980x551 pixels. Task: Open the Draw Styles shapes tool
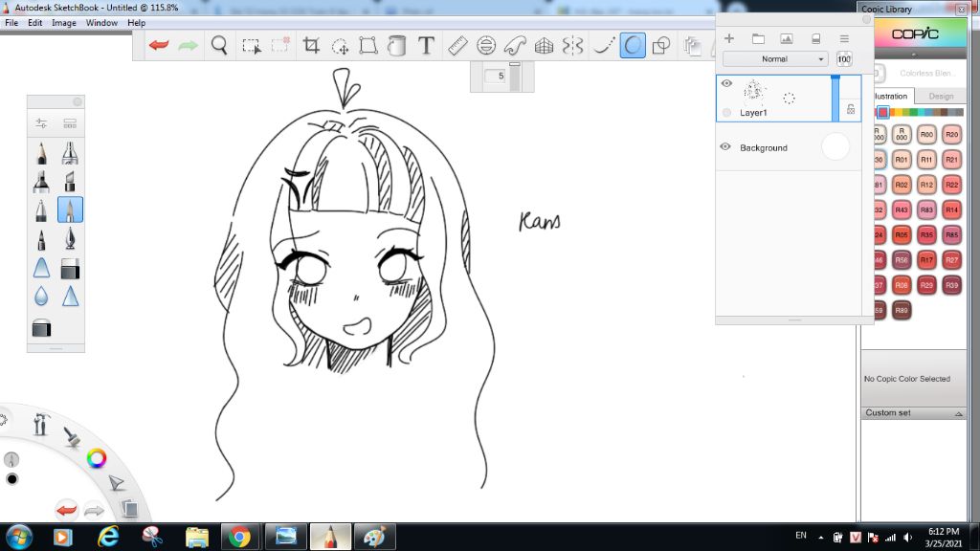click(660, 45)
